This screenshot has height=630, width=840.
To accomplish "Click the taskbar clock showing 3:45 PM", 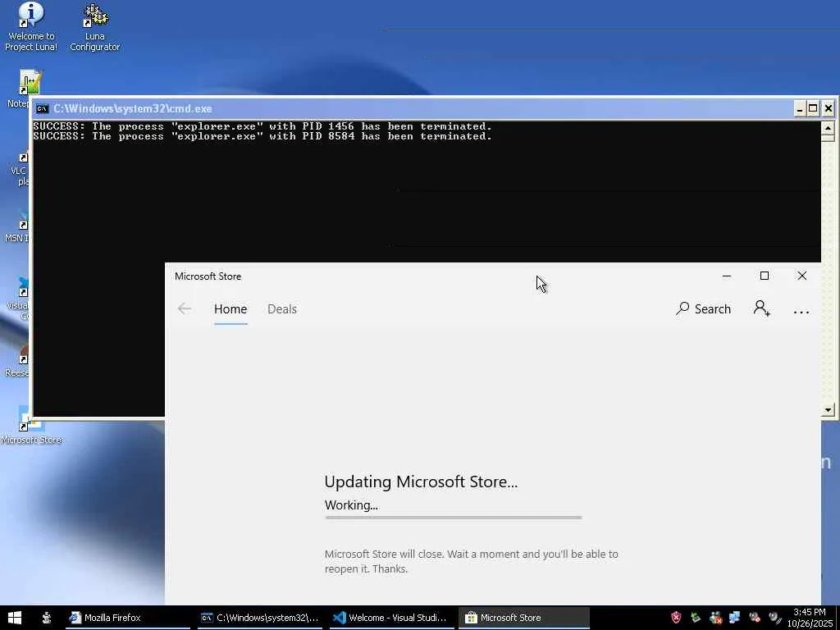I will 810,618.
